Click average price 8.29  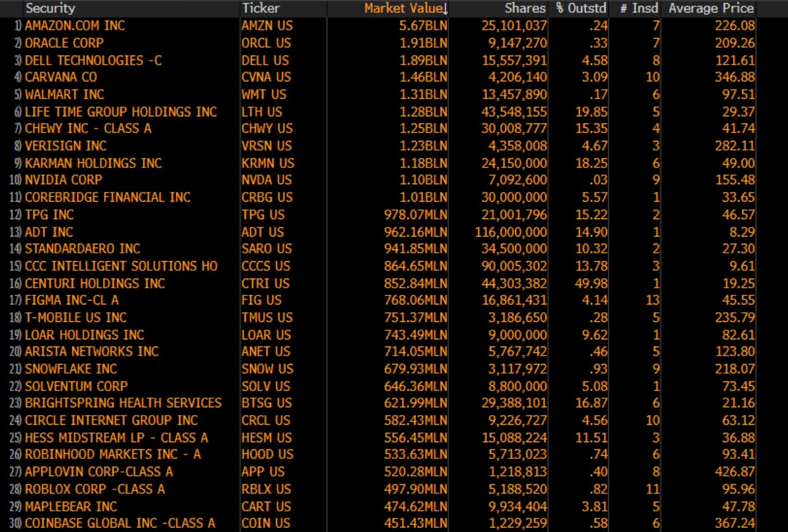[x=741, y=231]
